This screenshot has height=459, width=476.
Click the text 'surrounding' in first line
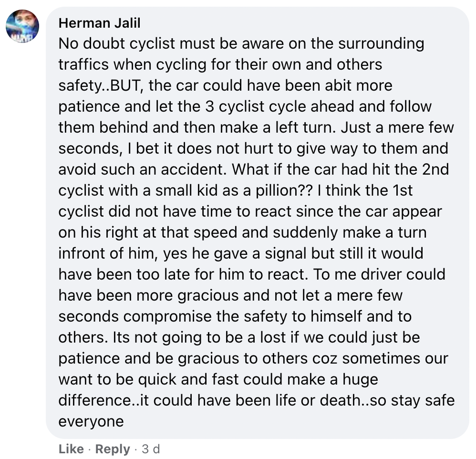(381, 43)
